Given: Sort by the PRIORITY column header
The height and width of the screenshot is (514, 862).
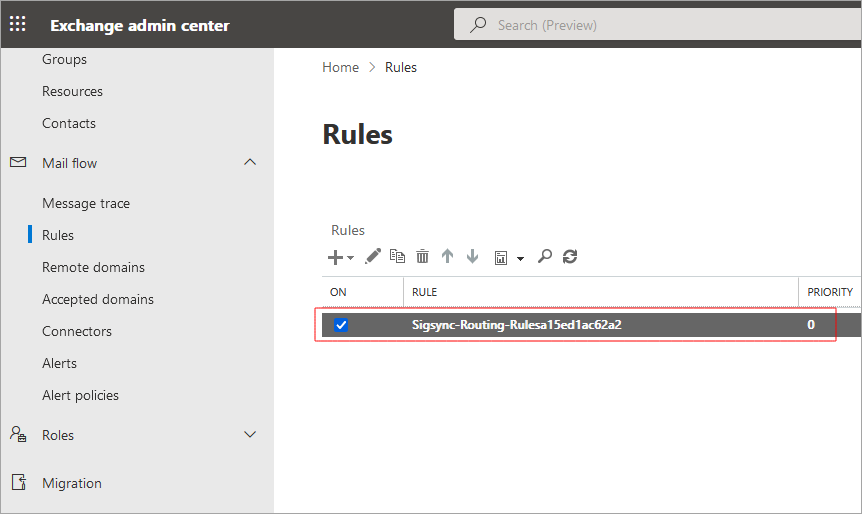Looking at the screenshot, I should tap(830, 292).
